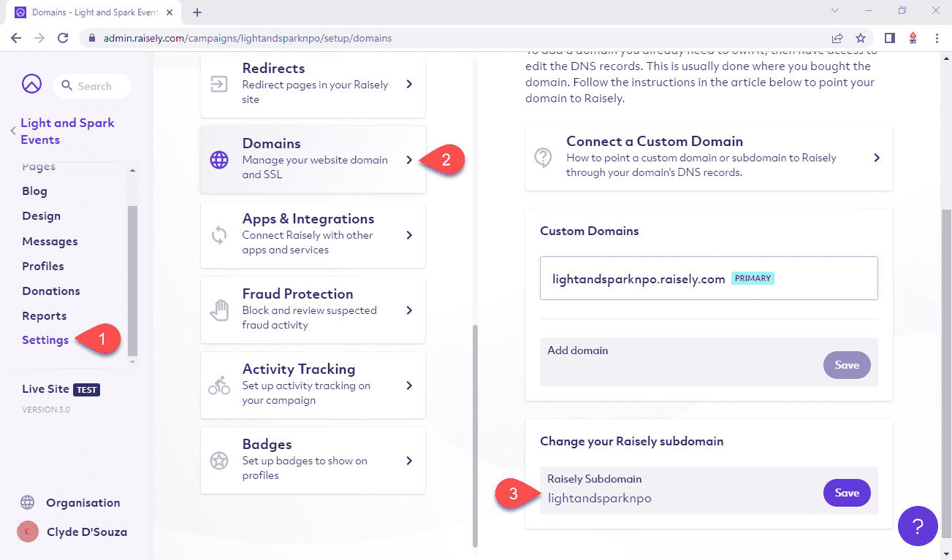The image size is (952, 560).
Task: Open the Pages sidebar item
Action: pos(39,167)
